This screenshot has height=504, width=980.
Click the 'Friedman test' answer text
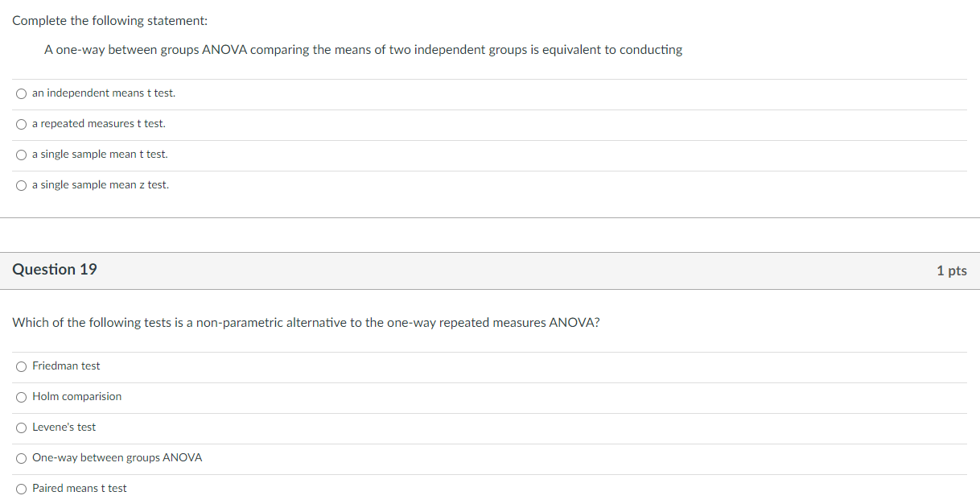click(65, 366)
